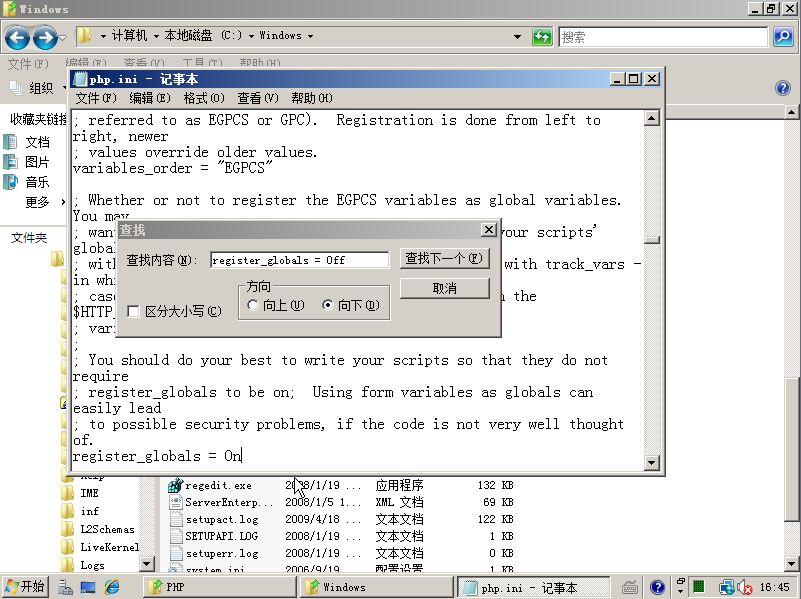Viewport: 801px width, 599px height.
Task: Open Notepad 编辑(E) menu
Action: 149,98
